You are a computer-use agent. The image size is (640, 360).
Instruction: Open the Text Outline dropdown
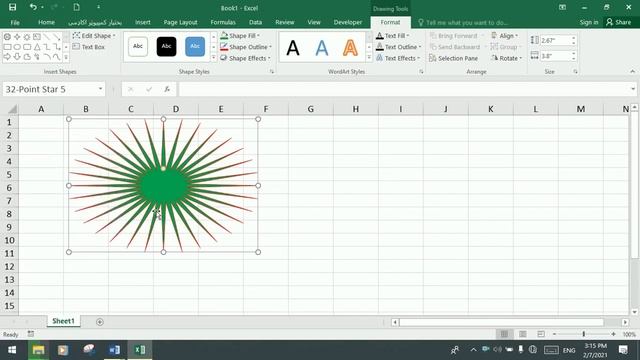coord(398,47)
